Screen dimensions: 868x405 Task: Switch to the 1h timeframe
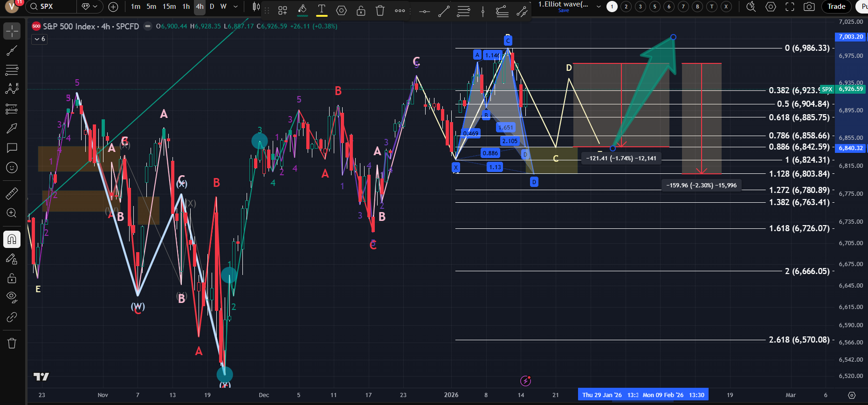[186, 7]
